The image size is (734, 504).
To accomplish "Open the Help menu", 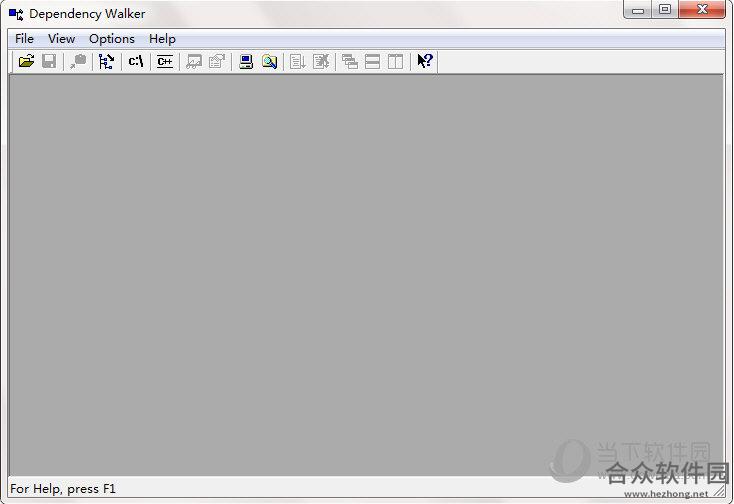I will coord(162,39).
